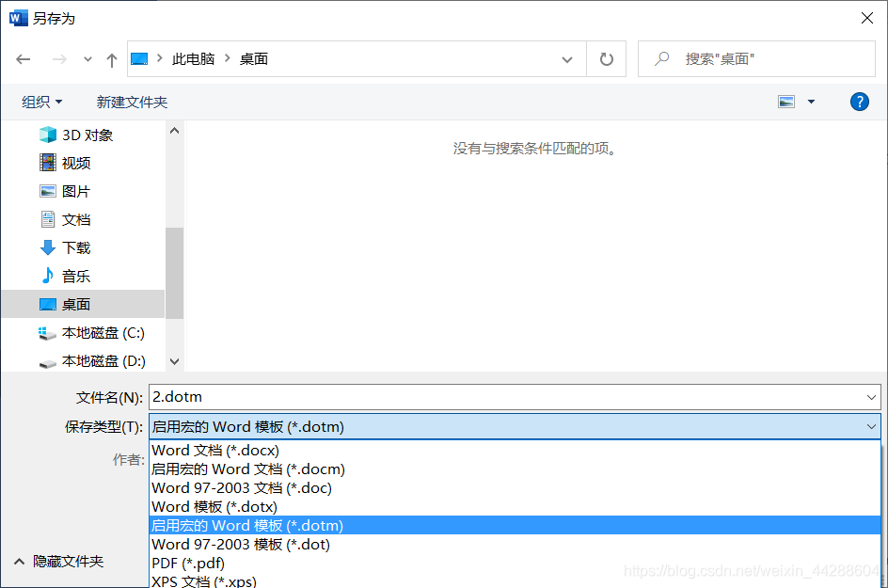Image resolution: width=888 pixels, height=588 pixels.
Task: Click the 保存类型 combo box
Action: tap(515, 426)
